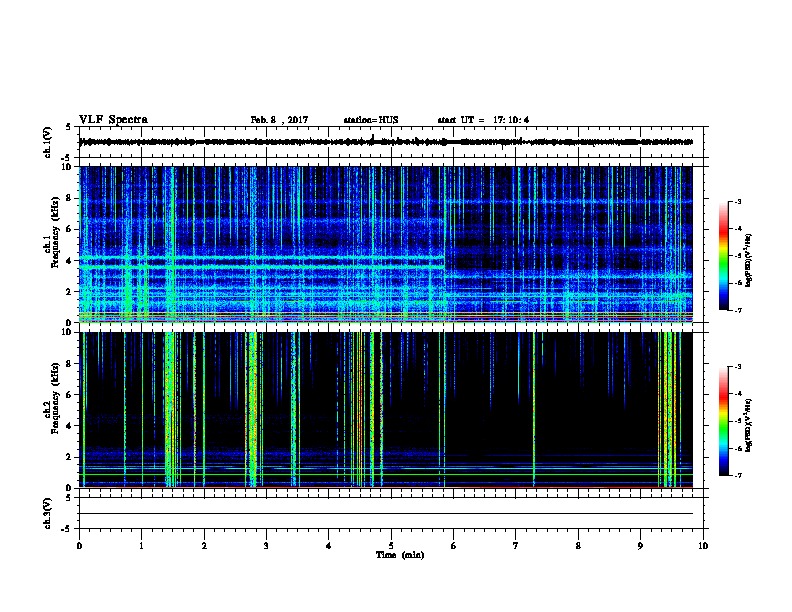The height and width of the screenshot is (612, 792).
Task: Click the "ch.1(V)" waveform axis label
Action: [48, 142]
